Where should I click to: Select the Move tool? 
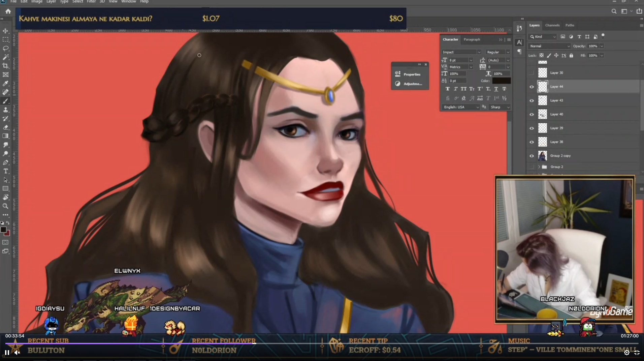click(x=5, y=31)
